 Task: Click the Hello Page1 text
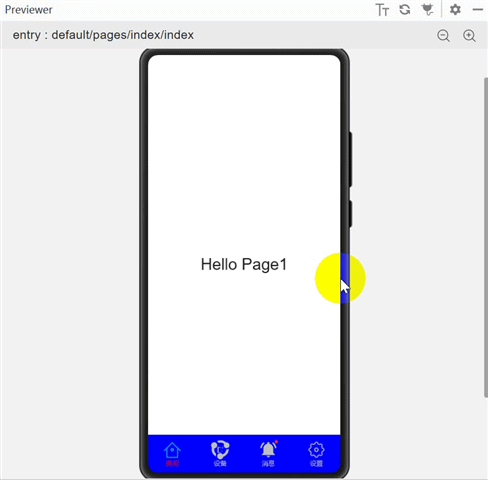point(244,265)
